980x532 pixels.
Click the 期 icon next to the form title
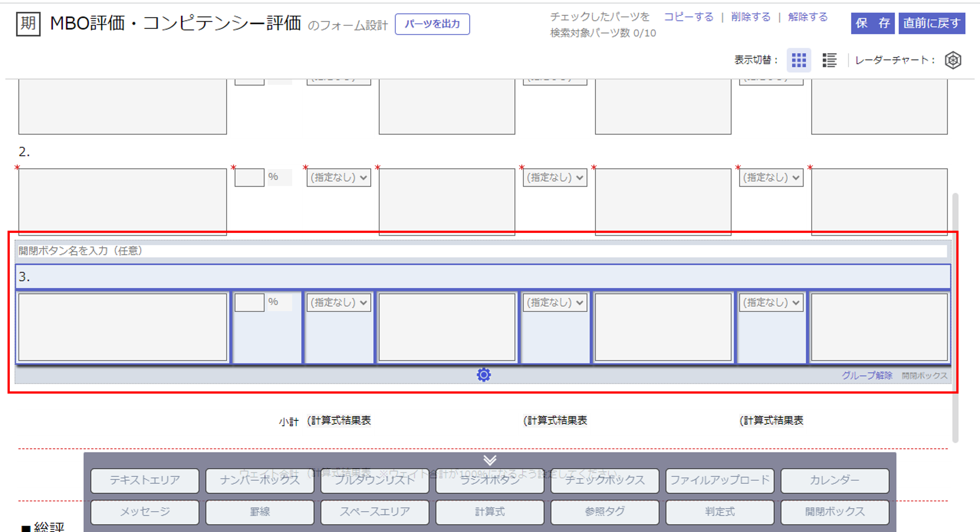click(28, 24)
